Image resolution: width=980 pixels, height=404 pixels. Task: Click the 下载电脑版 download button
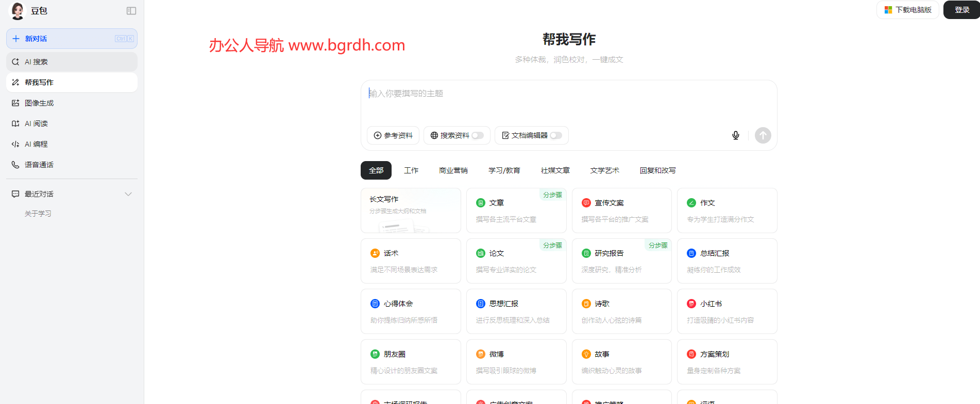tap(908, 10)
